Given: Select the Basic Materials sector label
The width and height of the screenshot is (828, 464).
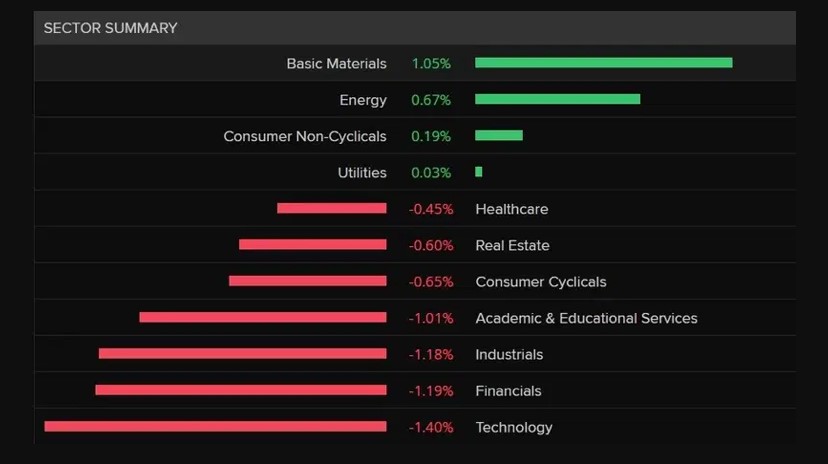Looking at the screenshot, I should coord(336,63).
